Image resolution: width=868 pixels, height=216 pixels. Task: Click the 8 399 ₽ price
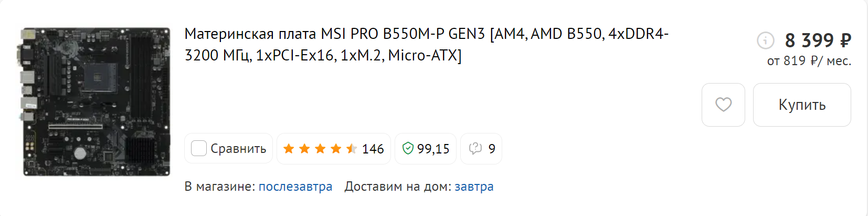tap(818, 40)
